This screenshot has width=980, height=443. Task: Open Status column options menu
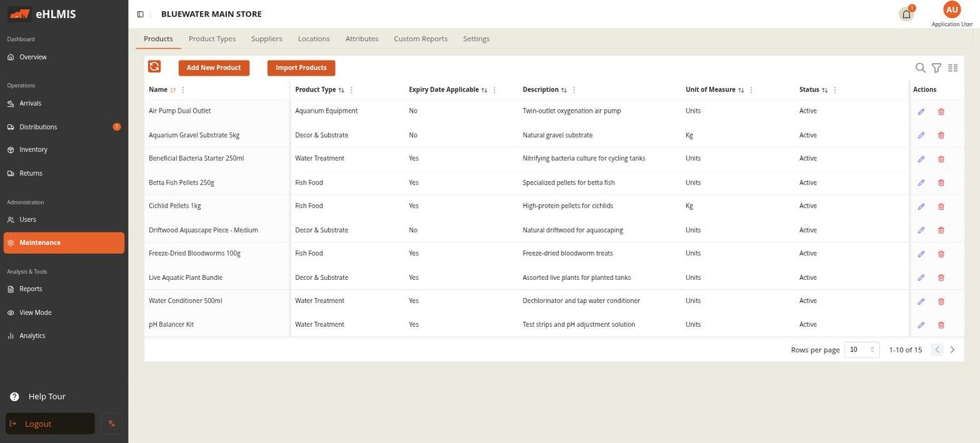tap(835, 90)
